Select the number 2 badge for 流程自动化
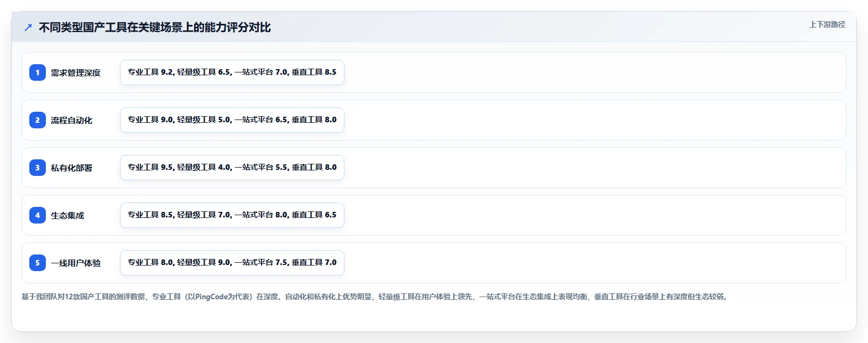 [38, 120]
